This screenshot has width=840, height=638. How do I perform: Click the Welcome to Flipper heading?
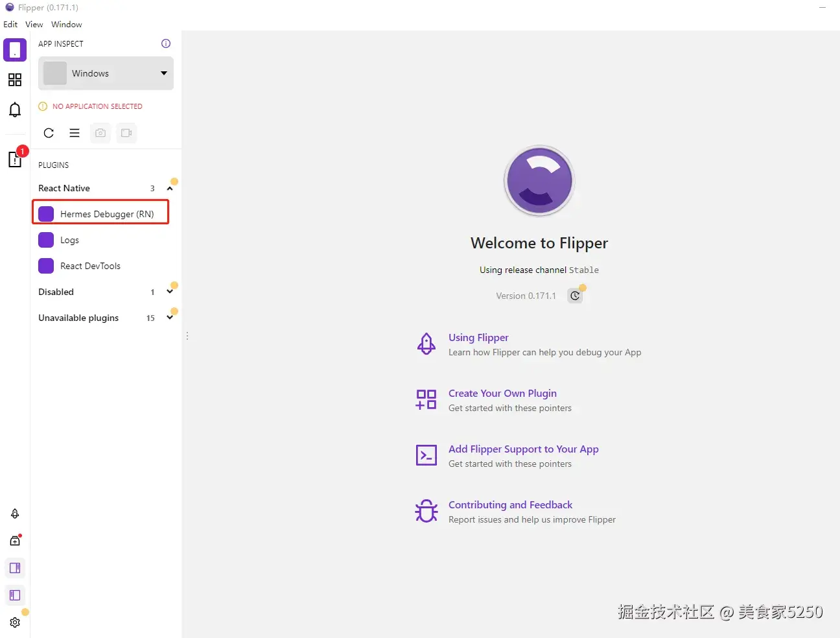click(x=539, y=243)
